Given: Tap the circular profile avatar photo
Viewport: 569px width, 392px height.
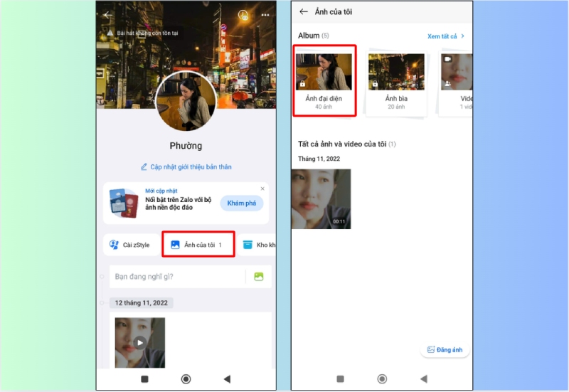Looking at the screenshot, I should tap(186, 102).
